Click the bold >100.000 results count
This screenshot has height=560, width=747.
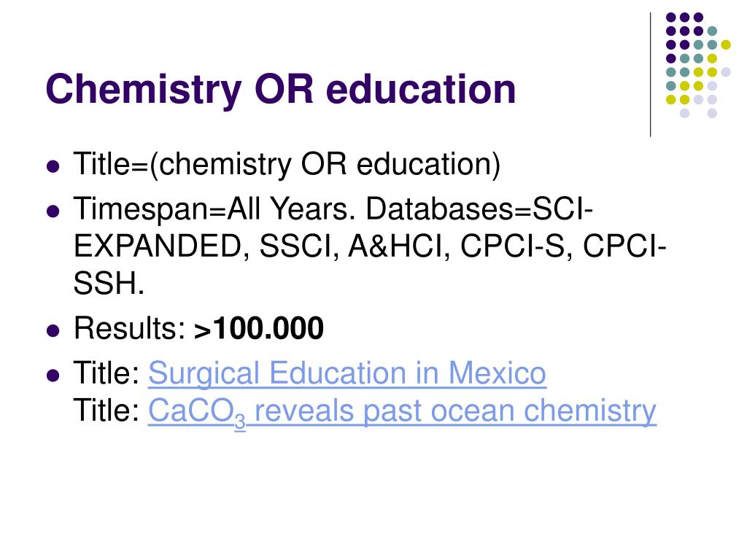pyautogui.click(x=259, y=329)
